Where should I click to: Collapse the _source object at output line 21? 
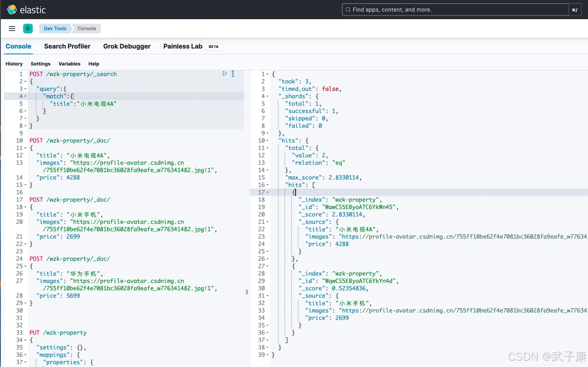[267, 222]
